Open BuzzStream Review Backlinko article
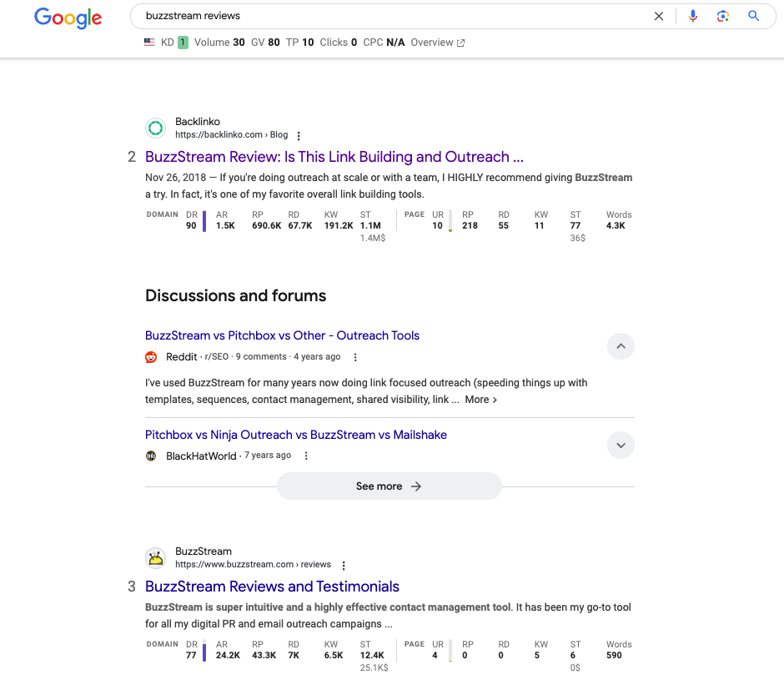784x685 pixels. tap(334, 157)
